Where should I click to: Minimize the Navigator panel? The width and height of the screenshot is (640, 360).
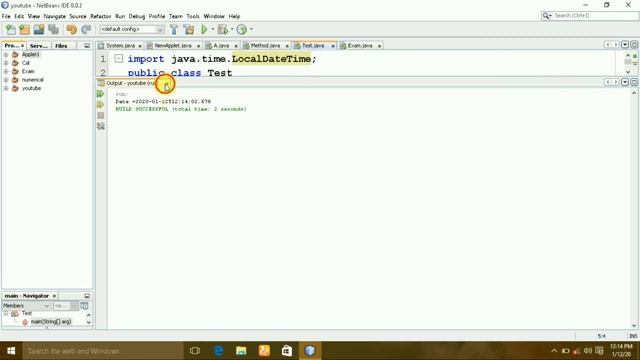(x=87, y=296)
